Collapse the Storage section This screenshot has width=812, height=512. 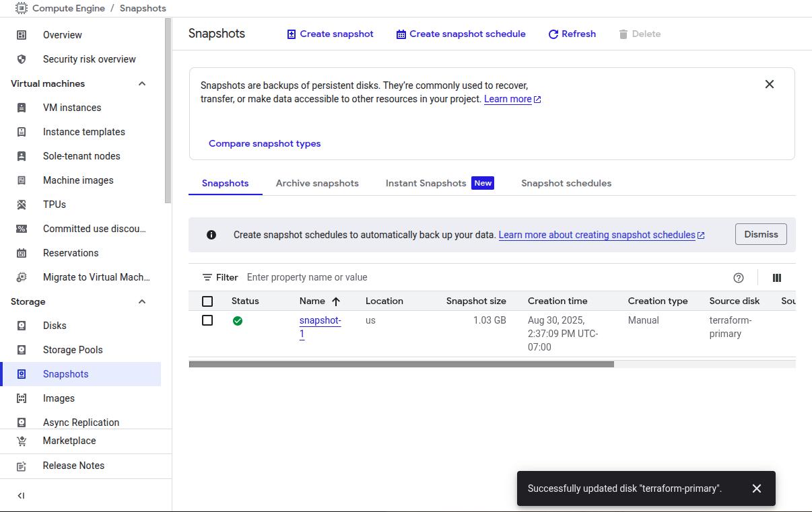(x=142, y=301)
